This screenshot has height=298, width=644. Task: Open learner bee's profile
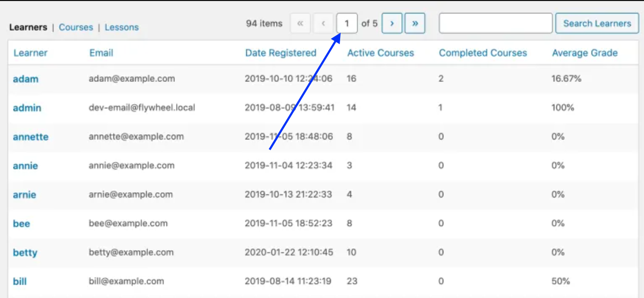21,224
